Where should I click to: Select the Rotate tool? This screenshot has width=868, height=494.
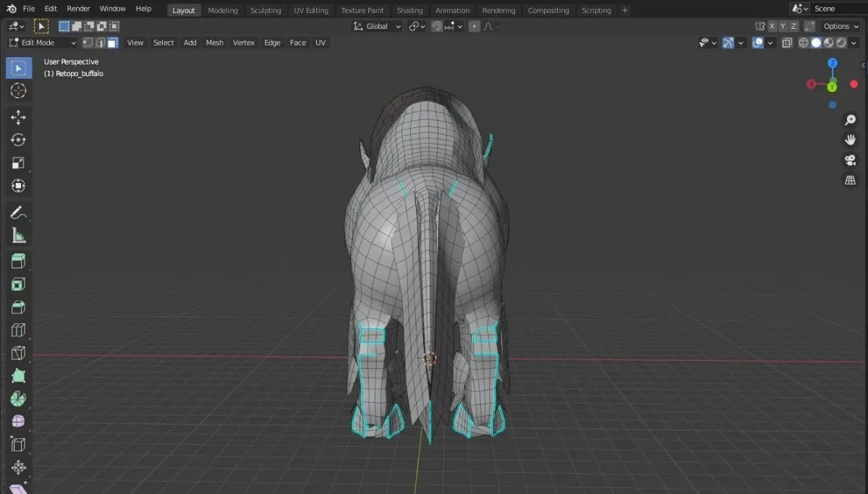[x=19, y=140]
